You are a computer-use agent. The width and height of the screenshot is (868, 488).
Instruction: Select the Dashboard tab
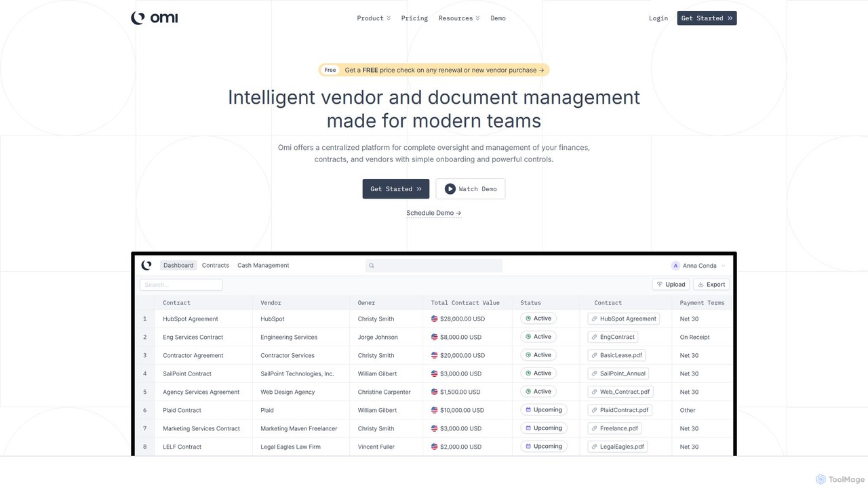[x=178, y=266]
